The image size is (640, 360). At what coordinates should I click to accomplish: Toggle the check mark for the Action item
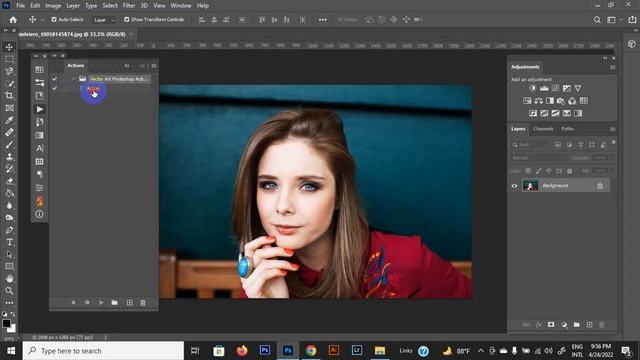(x=54, y=88)
